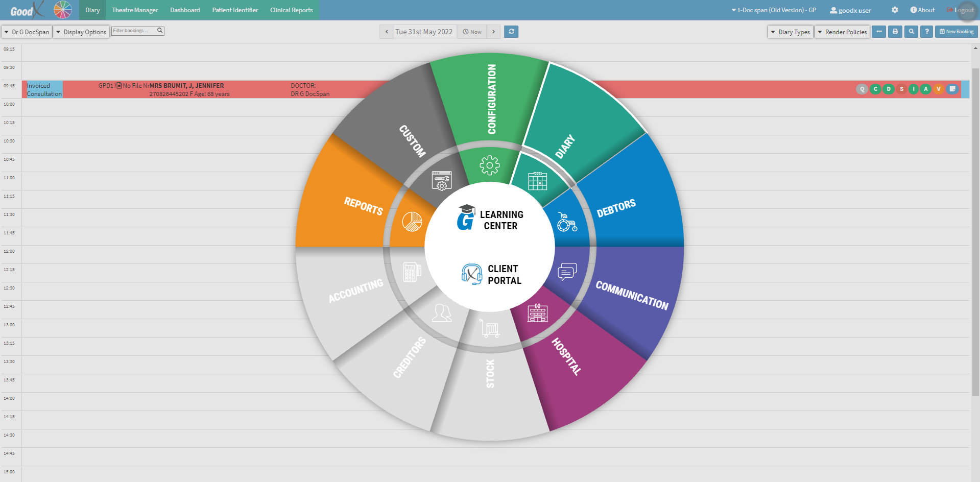The image size is (980, 482).
Task: Open the Dashboard tab
Action: [185, 10]
